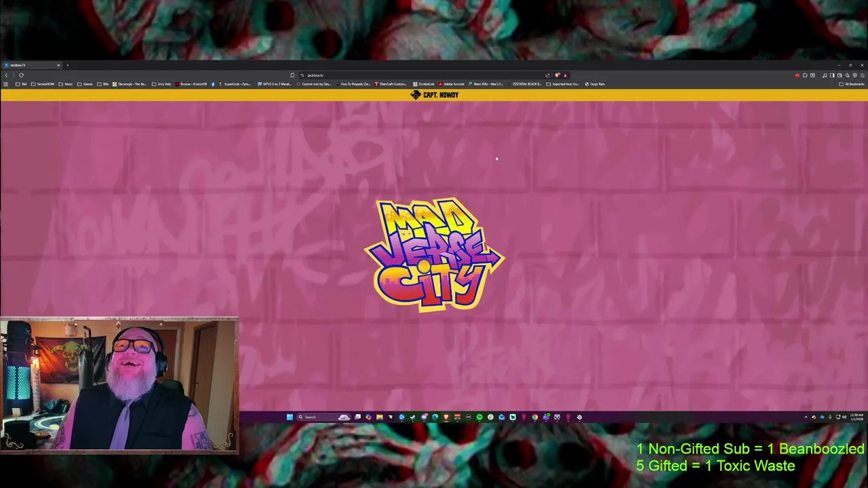Show hidden system tray icons
Image resolution: width=868 pixels, height=488 pixels.
point(806,417)
